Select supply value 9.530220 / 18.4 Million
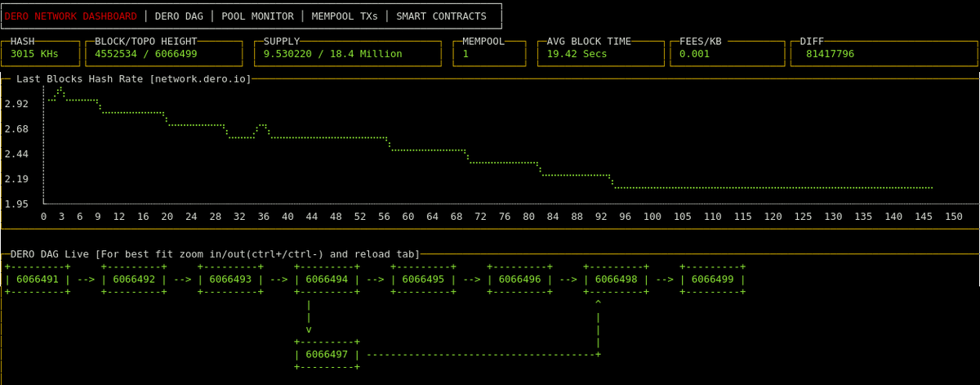This screenshot has height=385, width=980. click(332, 54)
